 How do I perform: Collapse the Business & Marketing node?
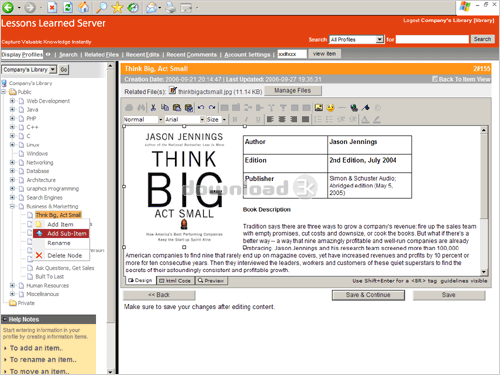coord(12,206)
